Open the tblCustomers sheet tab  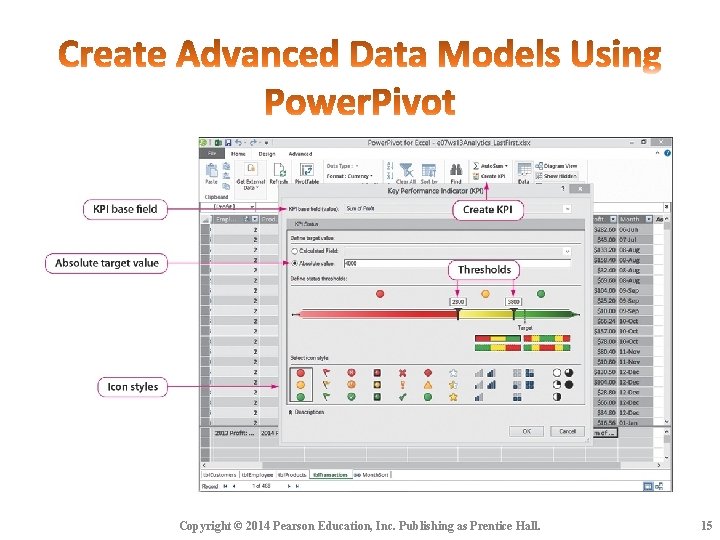(219, 475)
